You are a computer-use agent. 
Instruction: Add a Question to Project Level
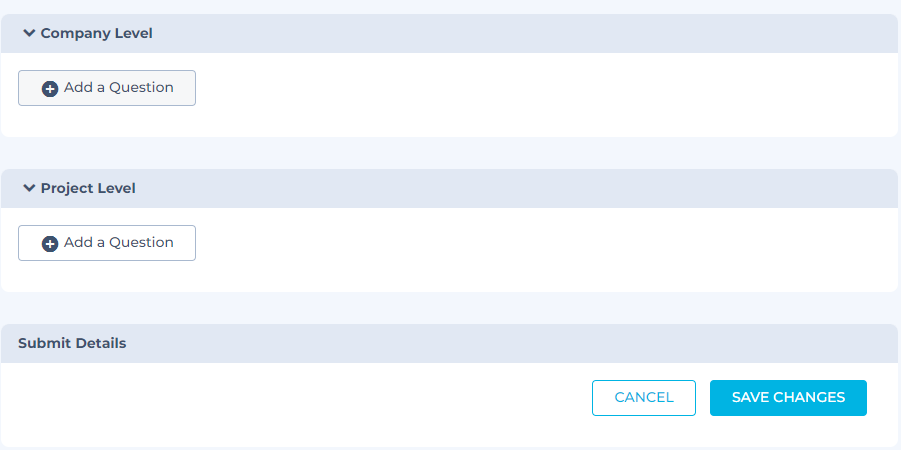(x=107, y=243)
